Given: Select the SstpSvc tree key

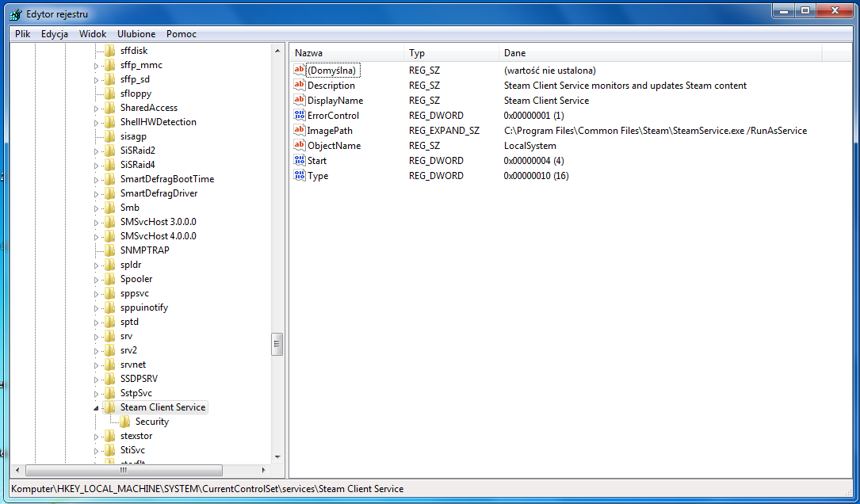Looking at the screenshot, I should [x=136, y=393].
